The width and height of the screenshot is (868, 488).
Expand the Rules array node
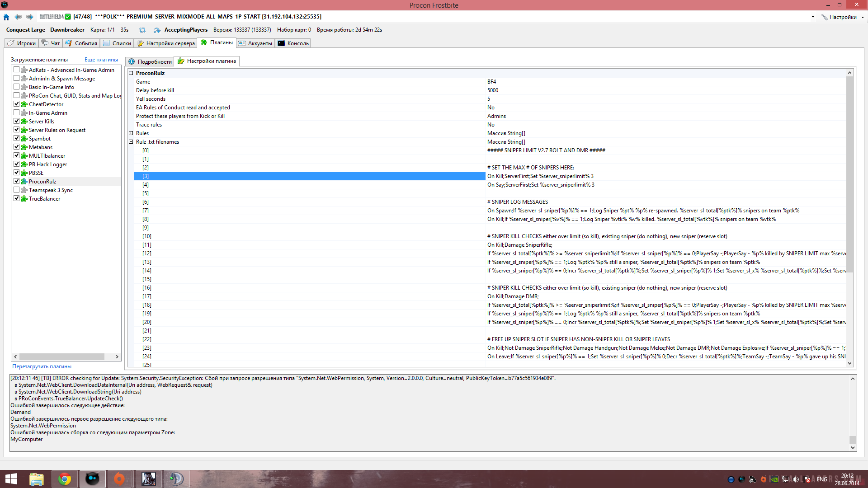click(x=131, y=133)
